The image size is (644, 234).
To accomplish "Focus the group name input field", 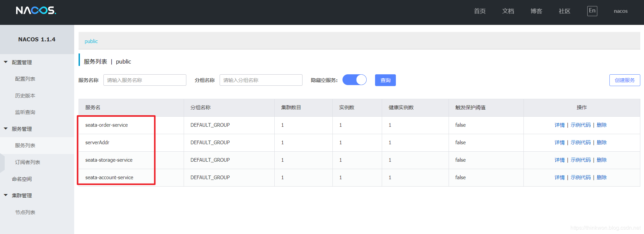I will tap(261, 80).
